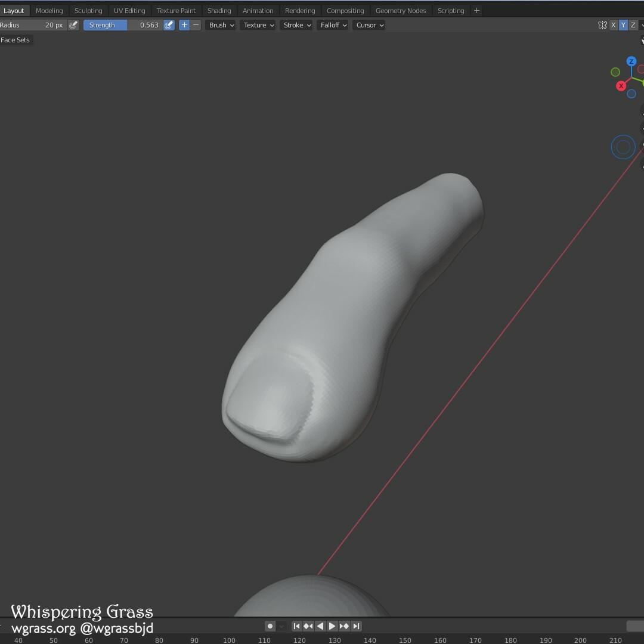
Task: Switch to the Modeling workspace tab
Action: click(x=49, y=11)
